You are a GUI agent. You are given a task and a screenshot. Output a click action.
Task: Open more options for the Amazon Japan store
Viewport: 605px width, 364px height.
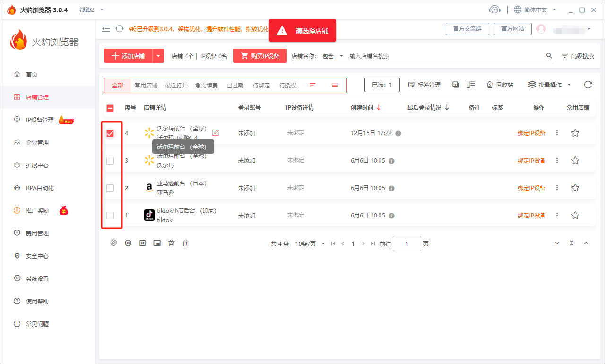[557, 188]
